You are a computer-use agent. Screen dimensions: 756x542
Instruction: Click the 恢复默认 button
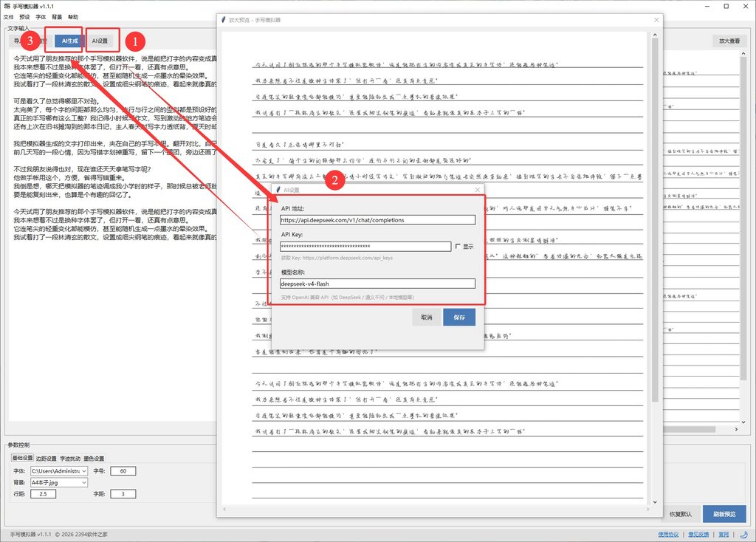[x=681, y=514]
